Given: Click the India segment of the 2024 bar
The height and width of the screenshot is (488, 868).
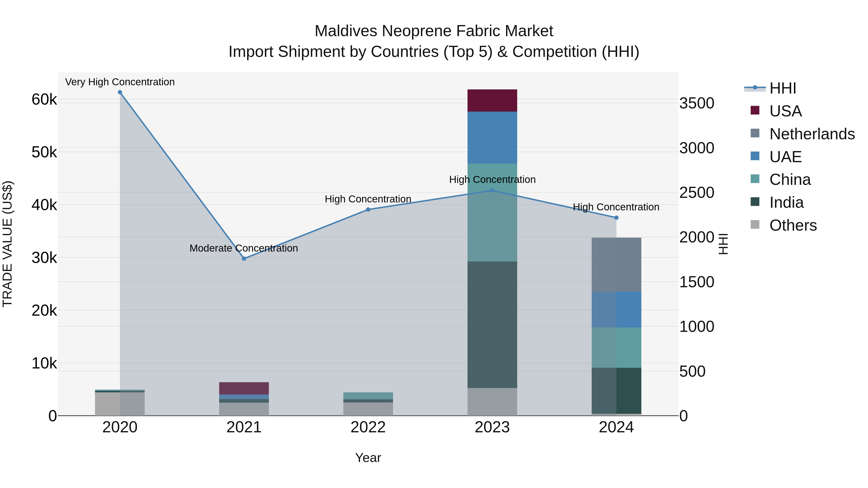Looking at the screenshot, I should tap(616, 391).
